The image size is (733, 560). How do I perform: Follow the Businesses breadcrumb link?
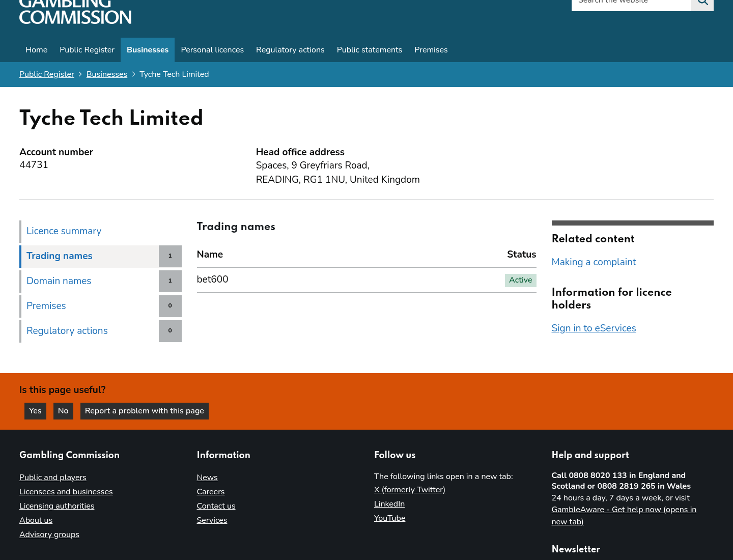coord(107,74)
